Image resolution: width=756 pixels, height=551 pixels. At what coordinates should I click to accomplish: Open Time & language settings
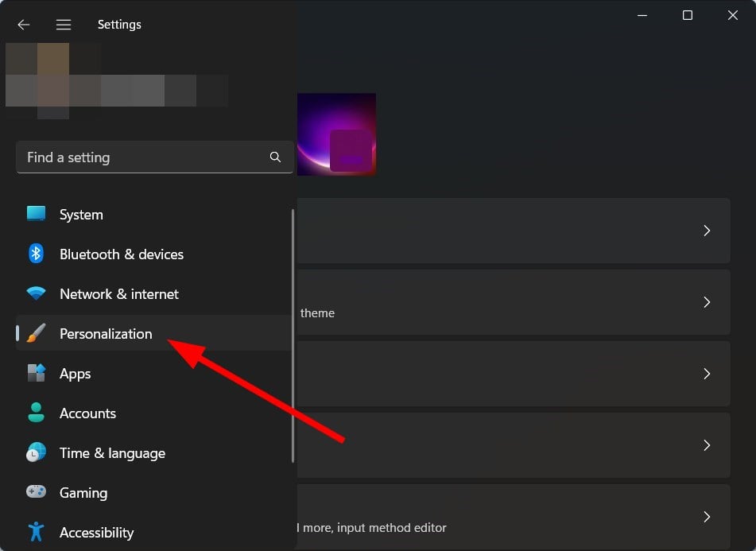tap(153, 452)
